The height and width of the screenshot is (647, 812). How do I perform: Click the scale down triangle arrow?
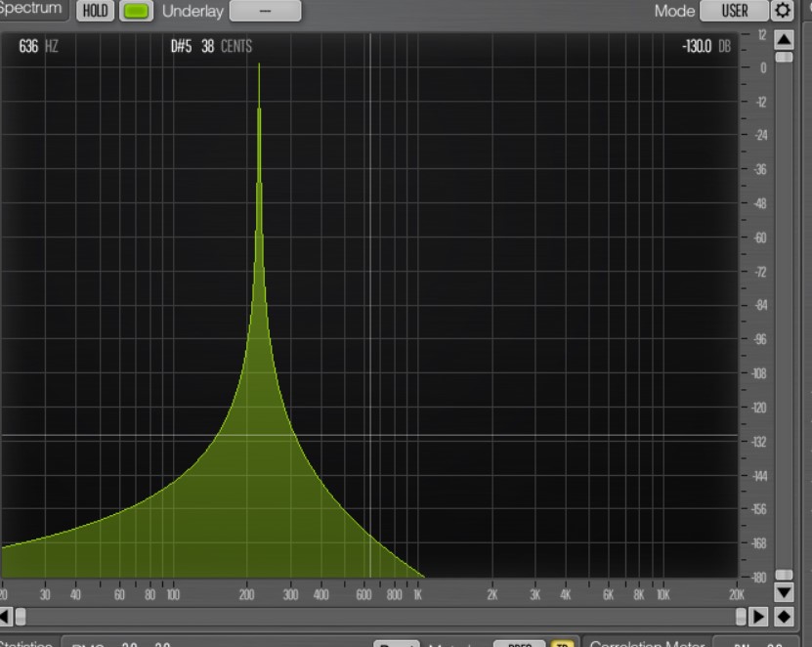(784, 591)
